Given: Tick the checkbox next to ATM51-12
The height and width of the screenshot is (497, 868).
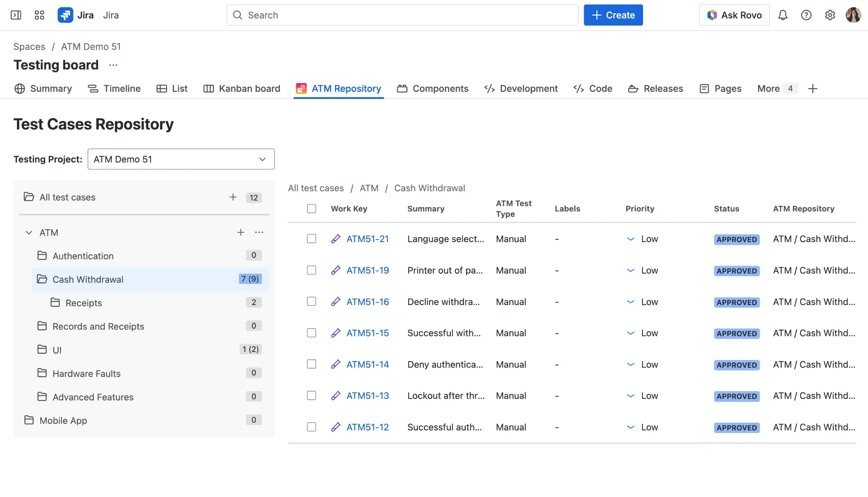Looking at the screenshot, I should click(311, 427).
